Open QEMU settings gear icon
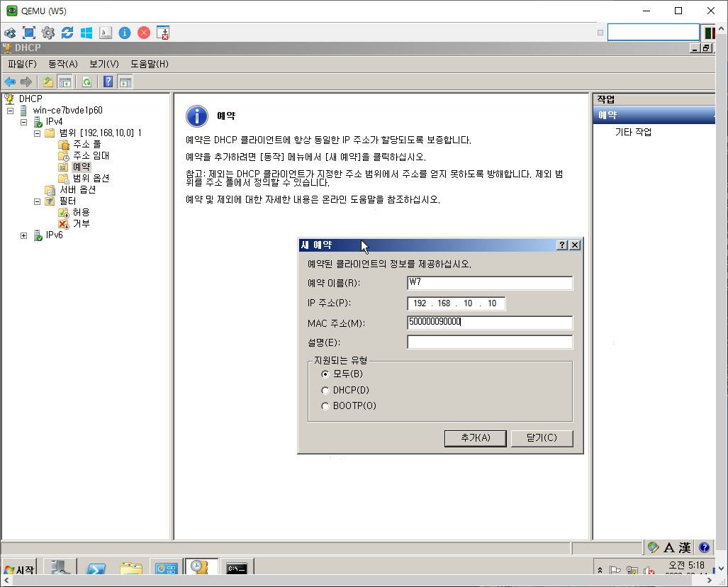This screenshot has width=728, height=587. (x=47, y=33)
